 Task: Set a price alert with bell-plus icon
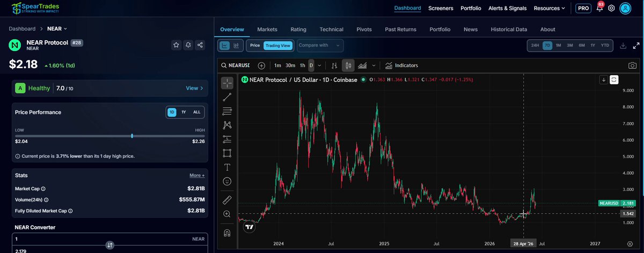pos(188,45)
